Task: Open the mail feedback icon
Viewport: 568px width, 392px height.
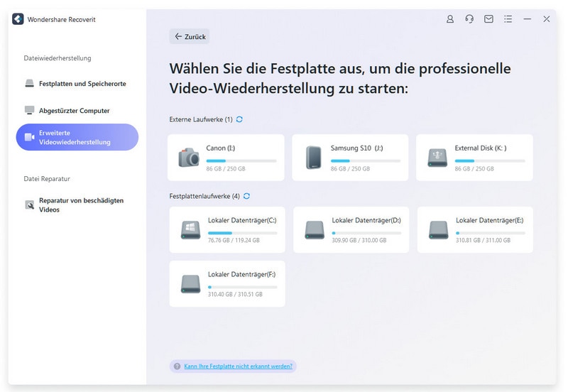Action: (488, 19)
